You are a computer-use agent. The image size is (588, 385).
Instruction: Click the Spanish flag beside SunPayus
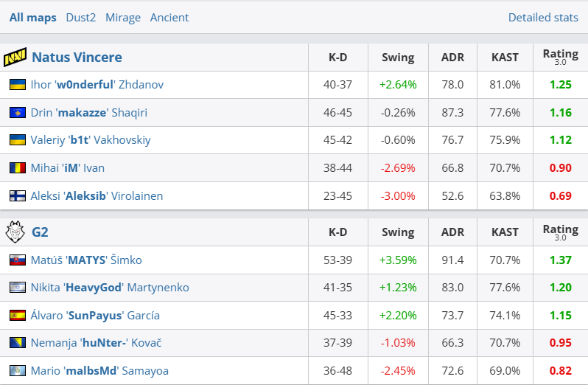[x=17, y=316]
